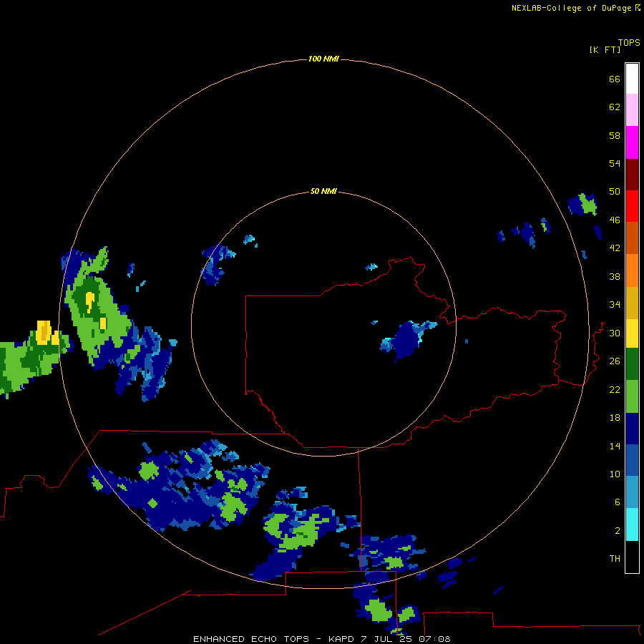Image resolution: width=644 pixels, height=644 pixels.
Task: Click the light pink legend swatch
Action: pos(632,110)
